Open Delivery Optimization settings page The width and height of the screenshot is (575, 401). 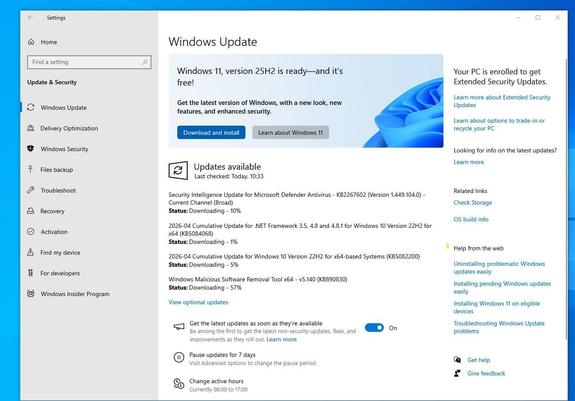coord(69,128)
